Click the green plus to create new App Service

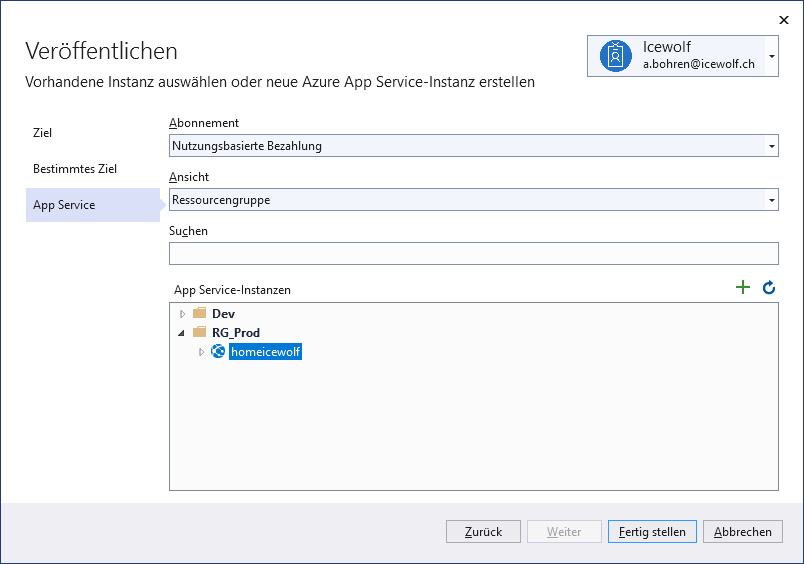click(x=742, y=287)
